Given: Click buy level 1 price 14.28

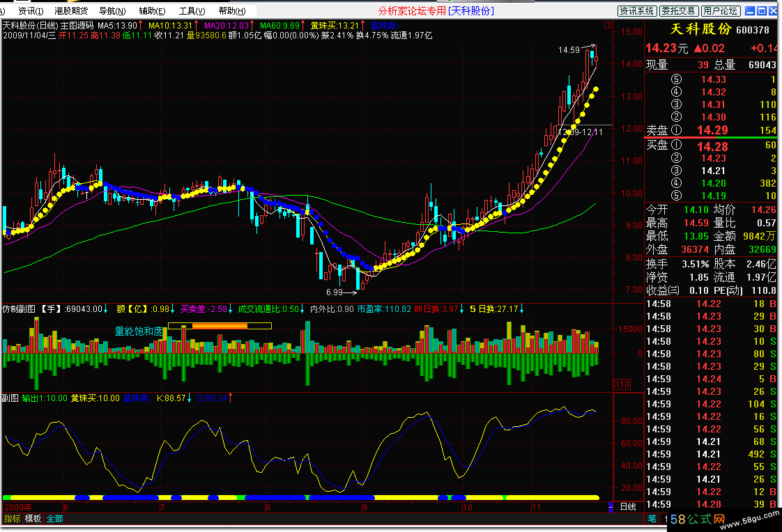Looking at the screenshot, I should click(x=712, y=146).
